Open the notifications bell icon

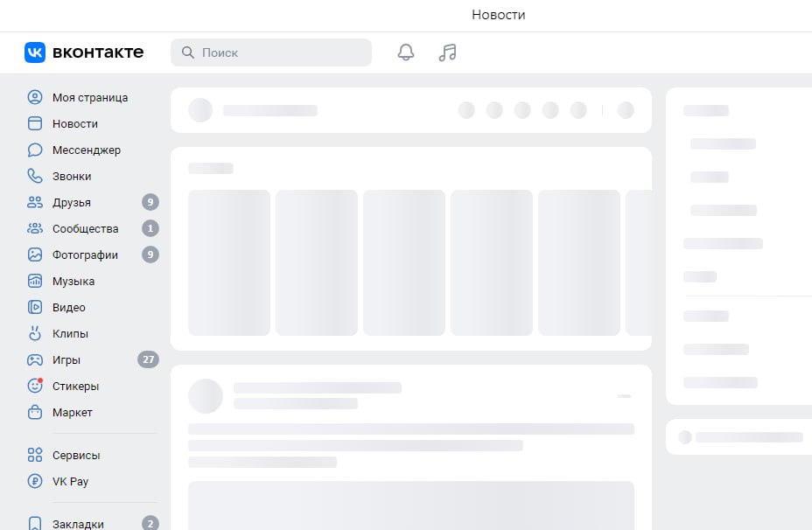click(405, 52)
